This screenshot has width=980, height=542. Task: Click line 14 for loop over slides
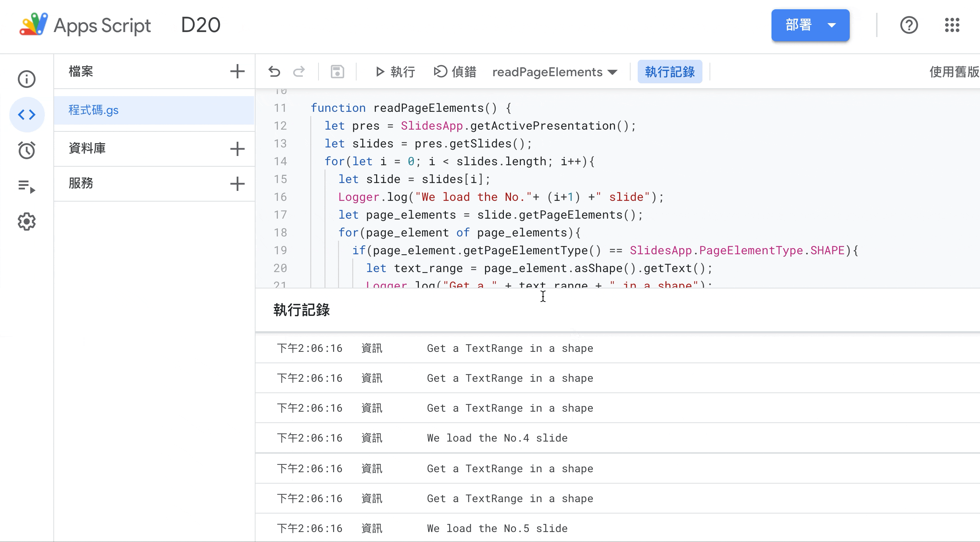(459, 161)
